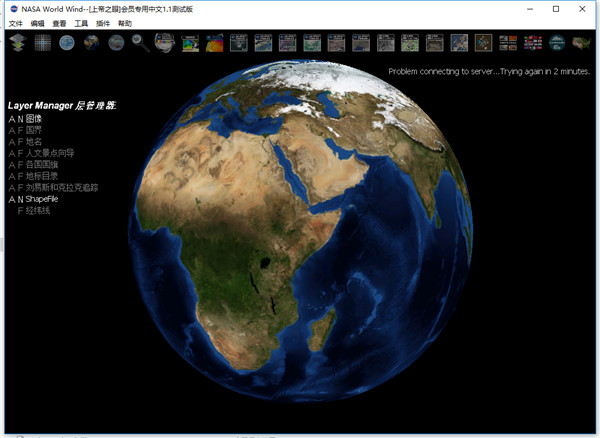Close the NASA World Wind window
Viewport: 600px width, 438px height.
click(582, 9)
